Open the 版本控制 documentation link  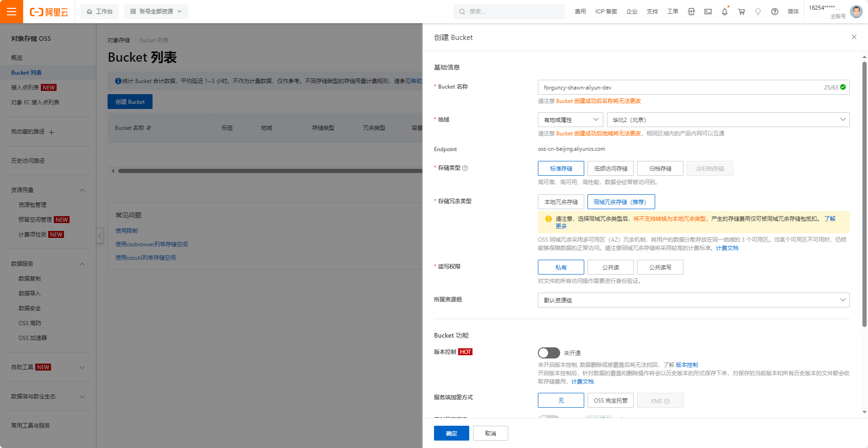[x=687, y=365]
